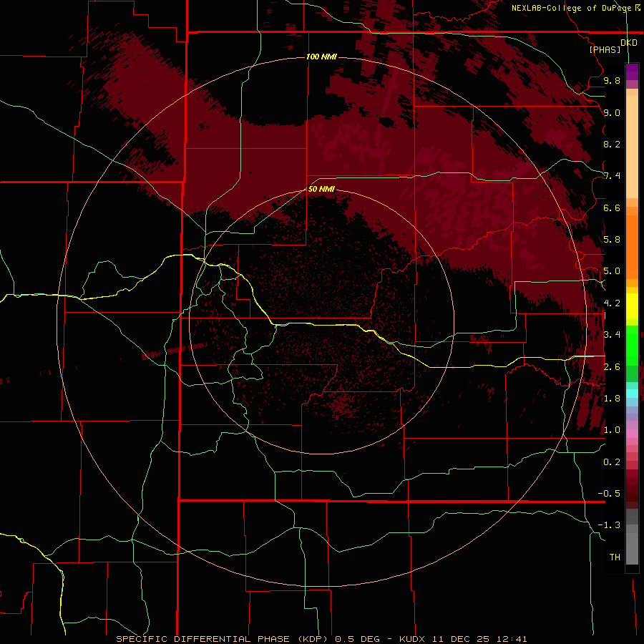Click the 100 NMI range ring label
Image resolution: width=644 pixels, height=644 pixels.
(x=321, y=57)
